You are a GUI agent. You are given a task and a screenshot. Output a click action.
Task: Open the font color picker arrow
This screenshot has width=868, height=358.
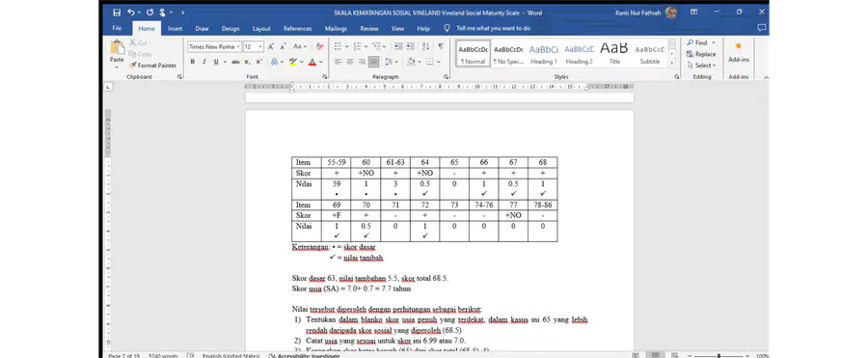[x=321, y=62]
